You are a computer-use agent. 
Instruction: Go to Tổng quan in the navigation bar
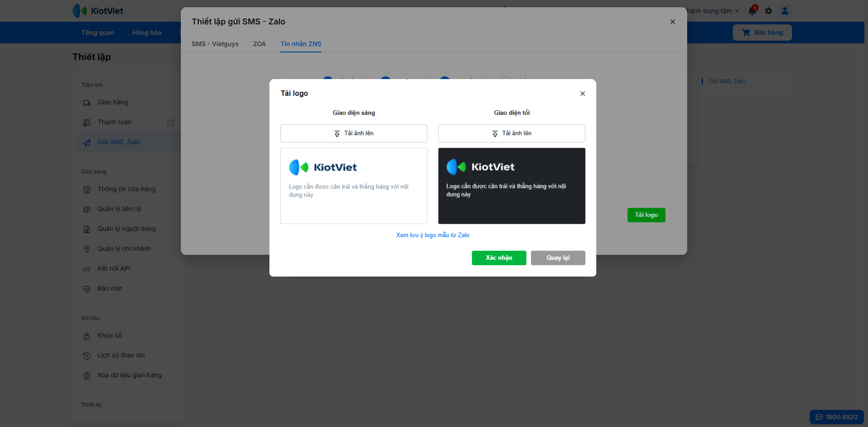click(98, 33)
